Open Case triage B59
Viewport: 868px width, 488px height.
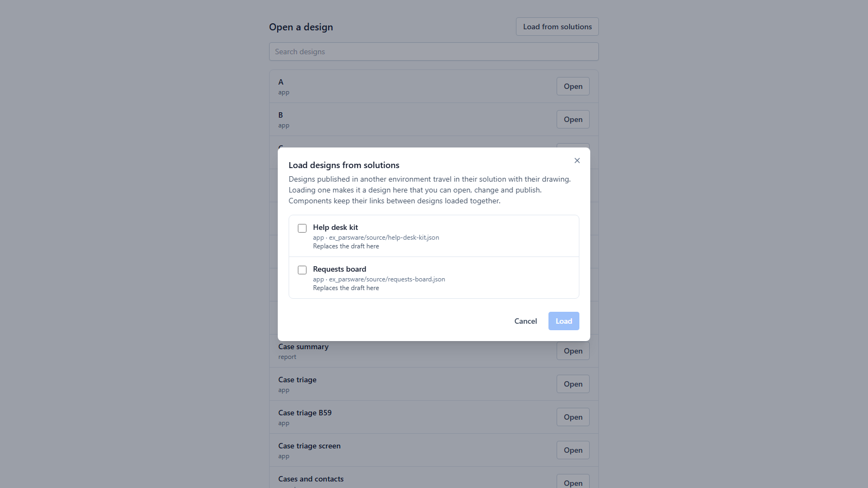[x=573, y=417]
